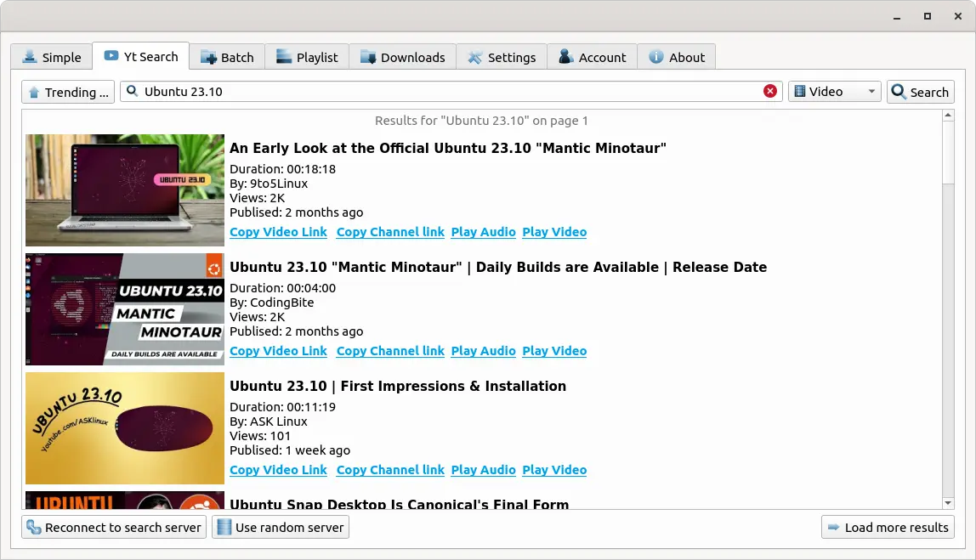Image resolution: width=976 pixels, height=560 pixels.
Task: Switch to the Account tab
Action: point(592,57)
